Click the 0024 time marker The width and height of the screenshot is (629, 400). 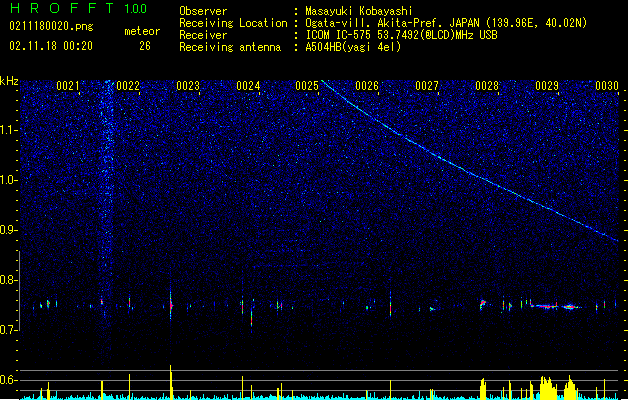(x=248, y=86)
